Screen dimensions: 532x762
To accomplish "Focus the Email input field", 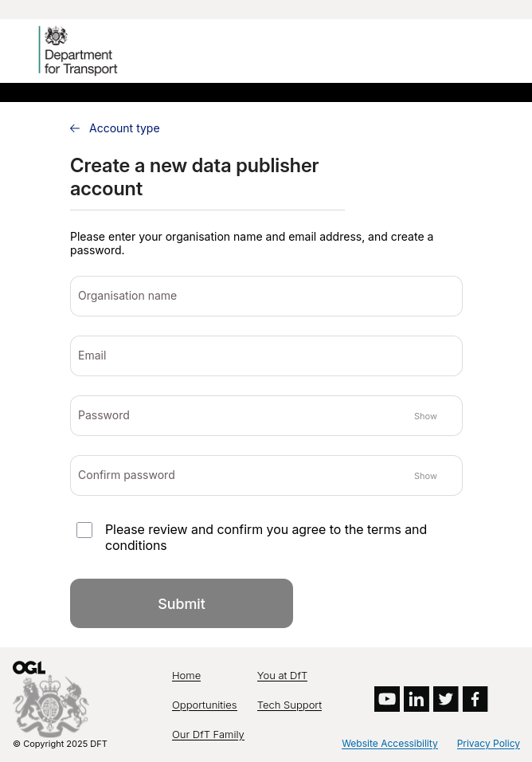I will pos(266,355).
